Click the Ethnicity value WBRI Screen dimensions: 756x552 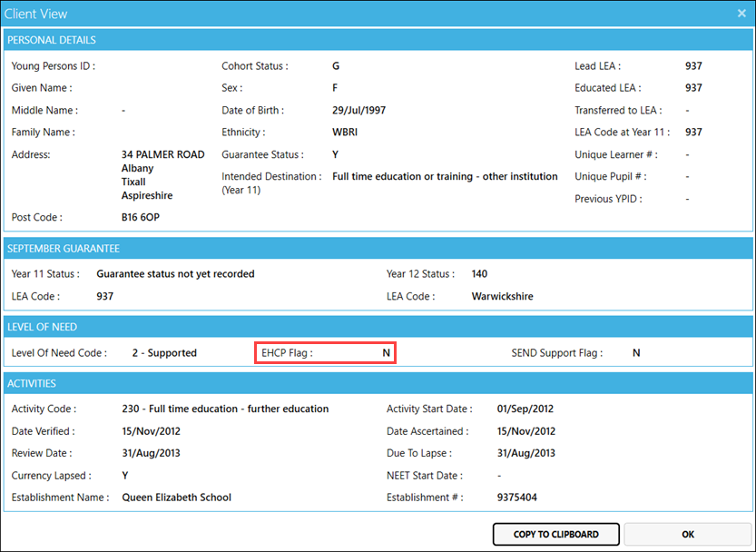tap(346, 133)
